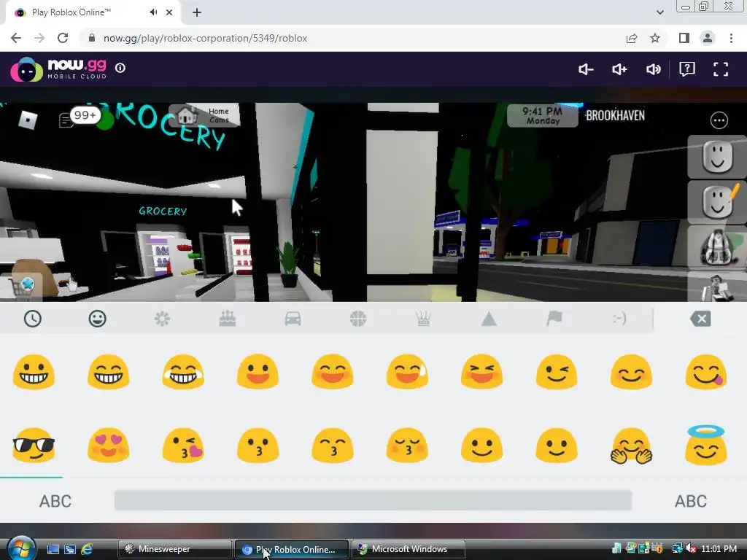Screen dimensions: 747x560
Task: Insert the plain kissing face emoji
Action: pyautogui.click(x=258, y=446)
